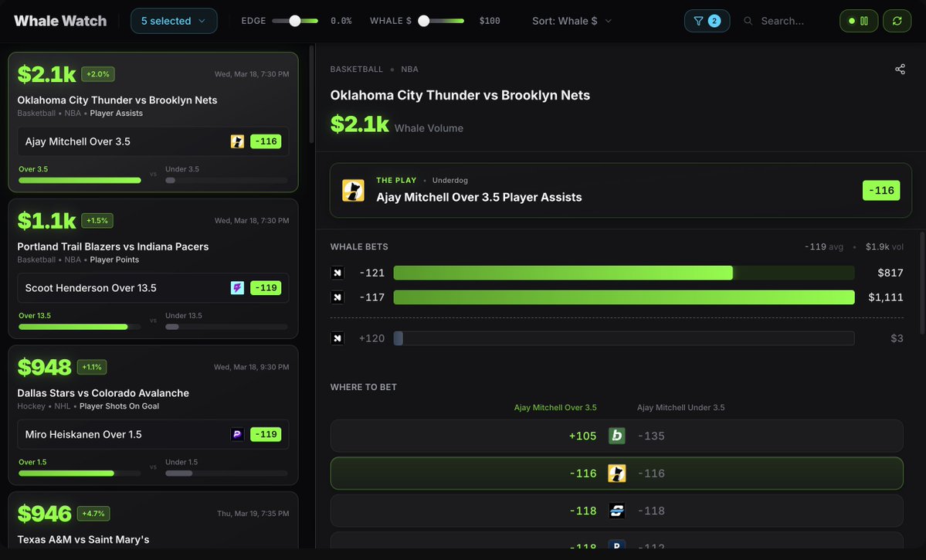
Task: Click the refresh icon button
Action: tap(897, 21)
